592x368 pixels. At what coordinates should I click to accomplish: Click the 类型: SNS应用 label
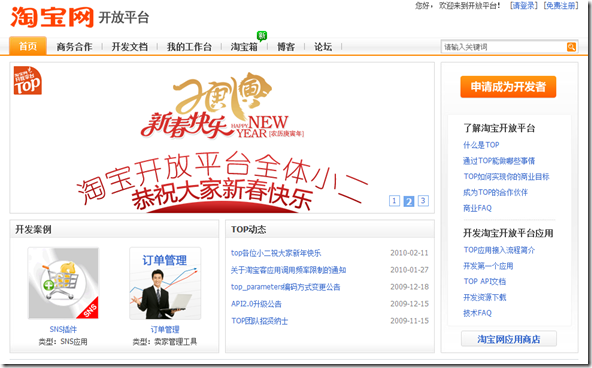click(x=63, y=342)
